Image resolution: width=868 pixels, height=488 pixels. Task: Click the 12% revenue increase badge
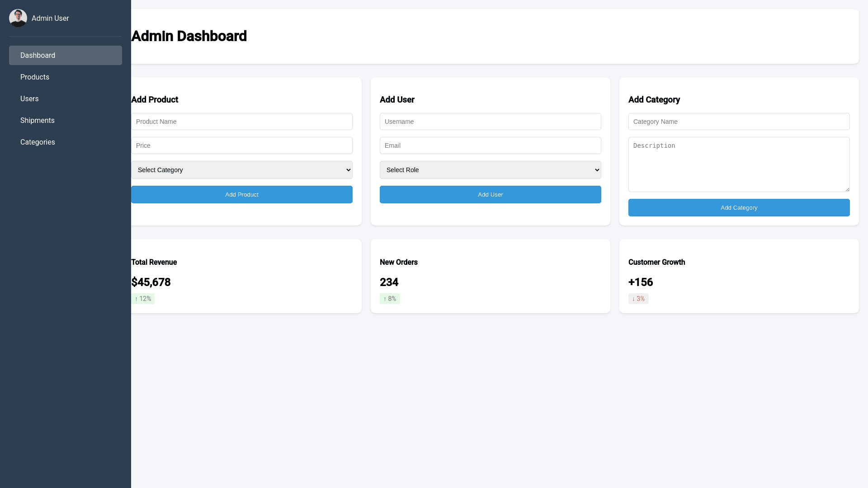click(143, 299)
